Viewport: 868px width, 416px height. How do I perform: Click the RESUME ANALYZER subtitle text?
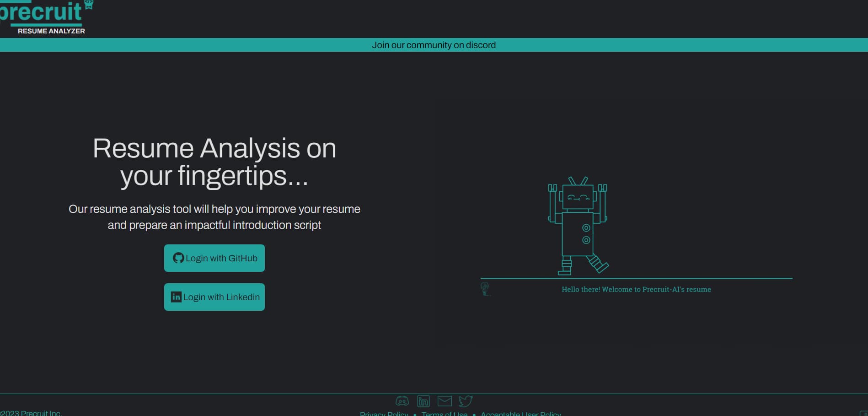coord(51,31)
